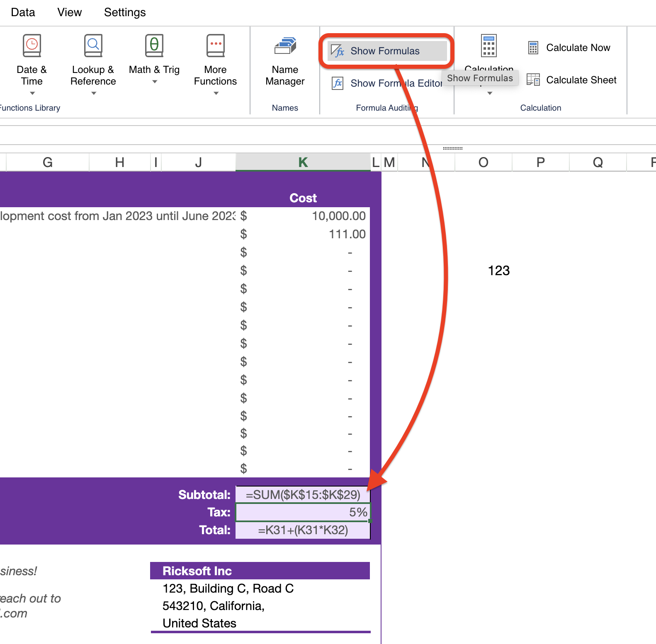Viewport: 656px width, 644px height.
Task: Open the Date & Time functions icon
Action: (x=32, y=46)
